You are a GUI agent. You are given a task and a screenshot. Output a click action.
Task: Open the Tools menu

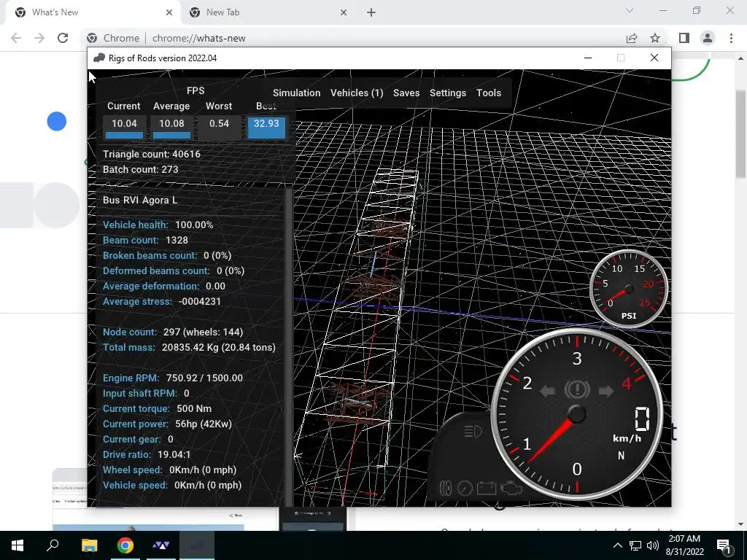click(x=489, y=93)
